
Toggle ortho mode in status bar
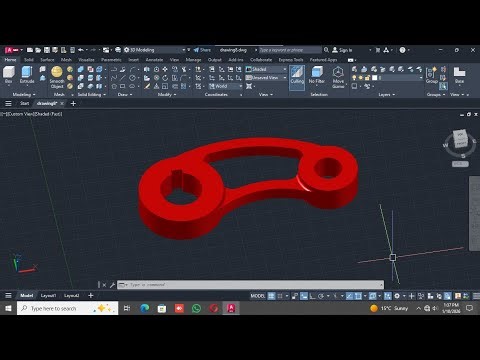(312, 296)
